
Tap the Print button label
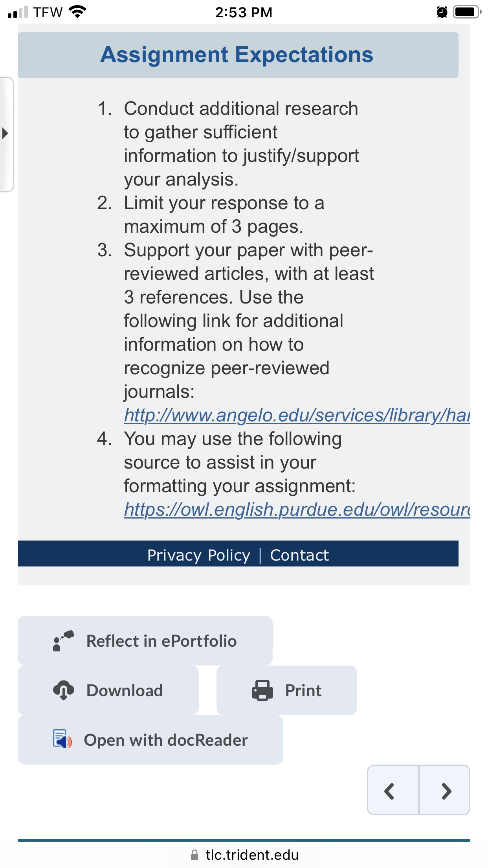click(x=303, y=690)
